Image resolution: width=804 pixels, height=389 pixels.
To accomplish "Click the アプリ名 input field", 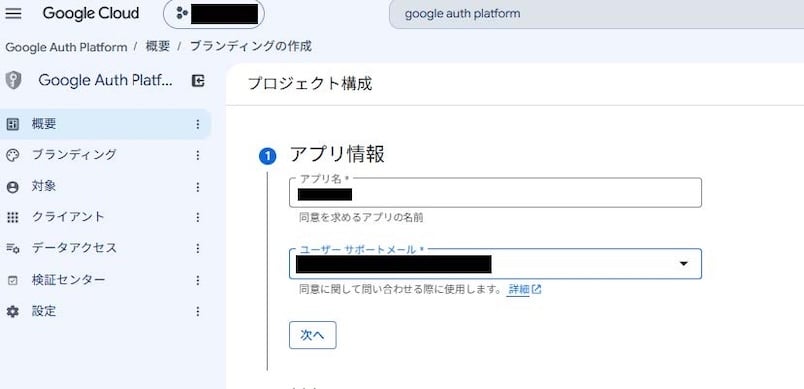I will [495, 193].
